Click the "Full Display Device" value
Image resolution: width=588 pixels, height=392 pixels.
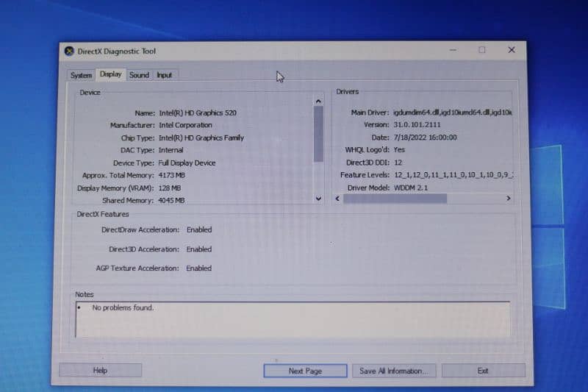click(187, 163)
